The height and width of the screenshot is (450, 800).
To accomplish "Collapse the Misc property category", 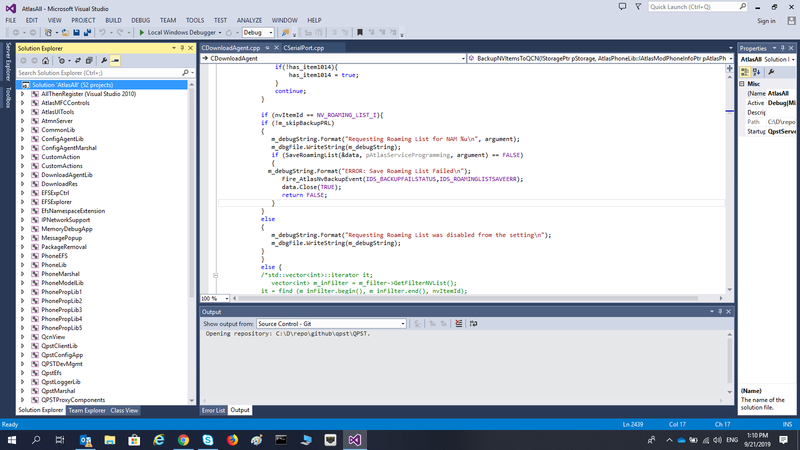I will pos(742,84).
